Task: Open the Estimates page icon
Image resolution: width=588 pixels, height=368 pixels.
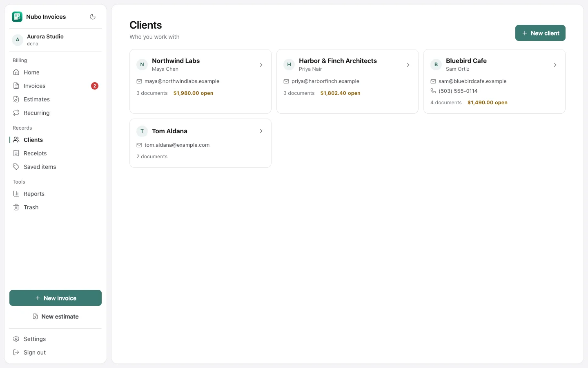Action: pyautogui.click(x=16, y=99)
